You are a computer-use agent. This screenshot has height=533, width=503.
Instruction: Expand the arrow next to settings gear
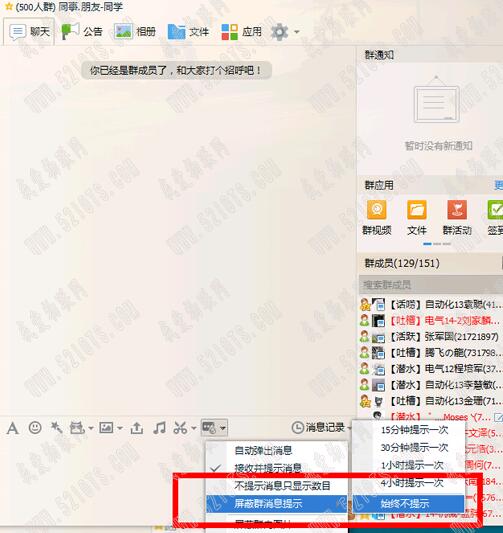[x=297, y=32]
